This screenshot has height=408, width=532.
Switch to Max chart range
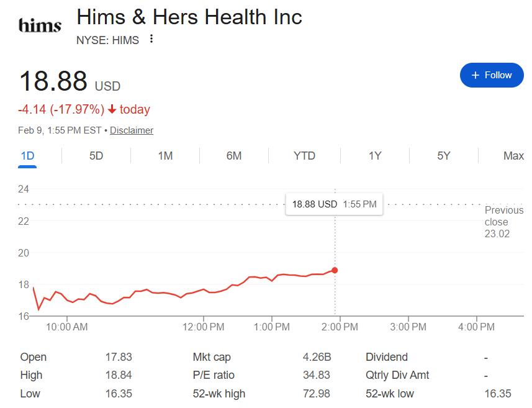[513, 156]
